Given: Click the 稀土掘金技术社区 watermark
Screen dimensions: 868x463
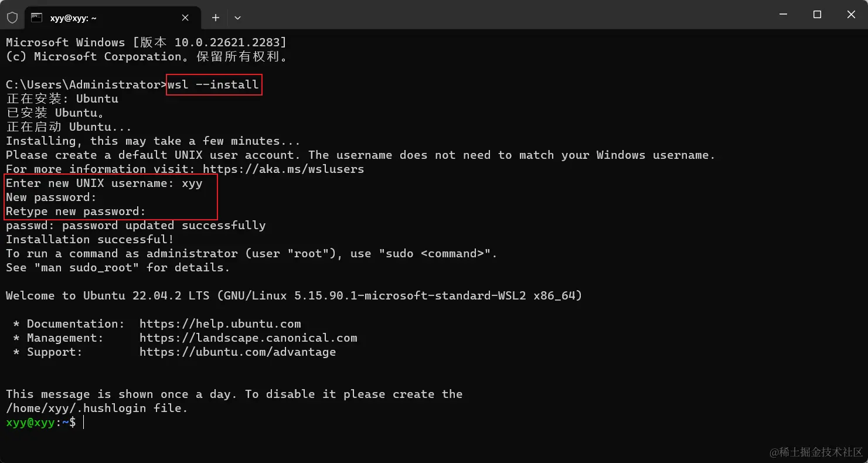Looking at the screenshot, I should [x=816, y=452].
